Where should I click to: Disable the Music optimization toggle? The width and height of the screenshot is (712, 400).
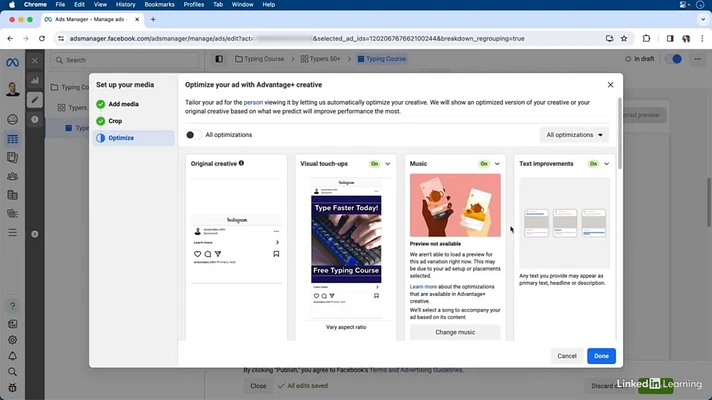[x=484, y=164]
